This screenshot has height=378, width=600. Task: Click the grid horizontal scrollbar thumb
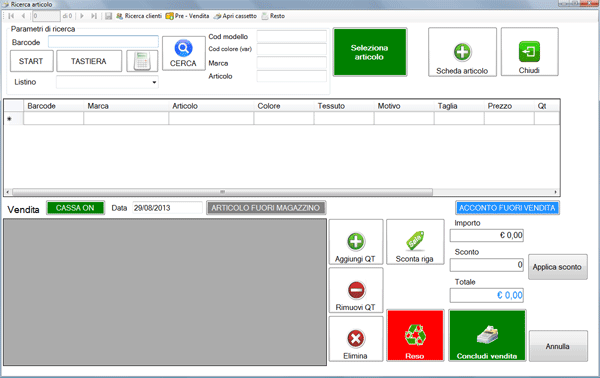[x=222, y=192]
